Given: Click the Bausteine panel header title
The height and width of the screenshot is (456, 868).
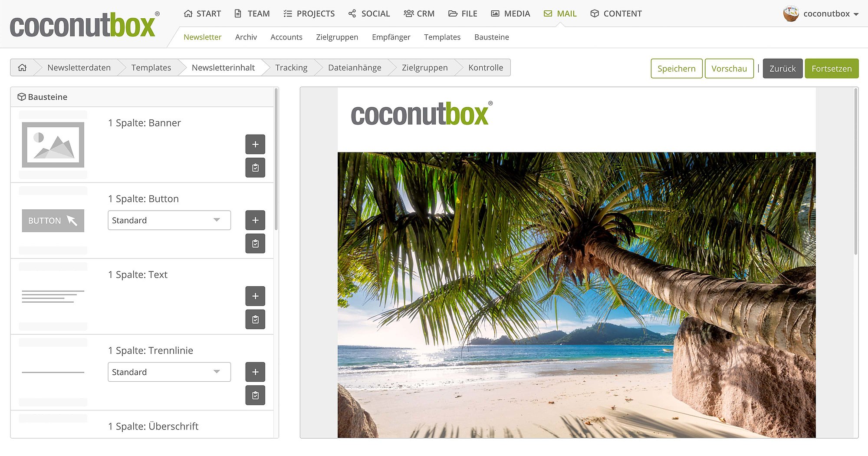Looking at the screenshot, I should 47,97.
